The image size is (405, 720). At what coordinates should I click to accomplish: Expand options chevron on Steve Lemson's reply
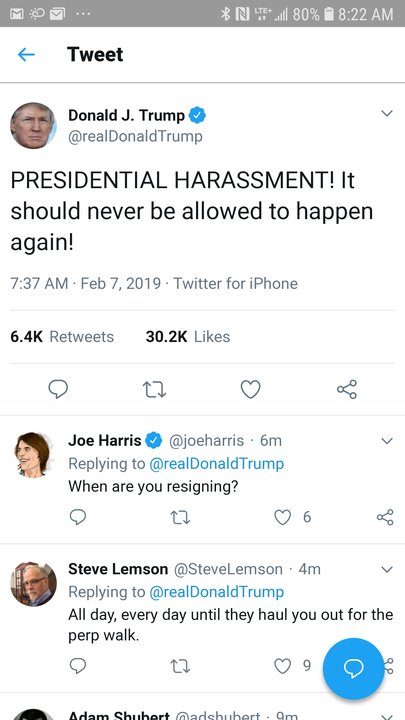[387, 569]
